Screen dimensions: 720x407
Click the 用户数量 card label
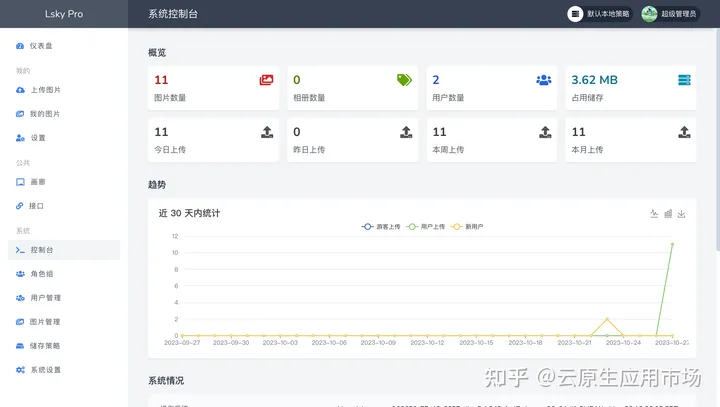[448, 98]
